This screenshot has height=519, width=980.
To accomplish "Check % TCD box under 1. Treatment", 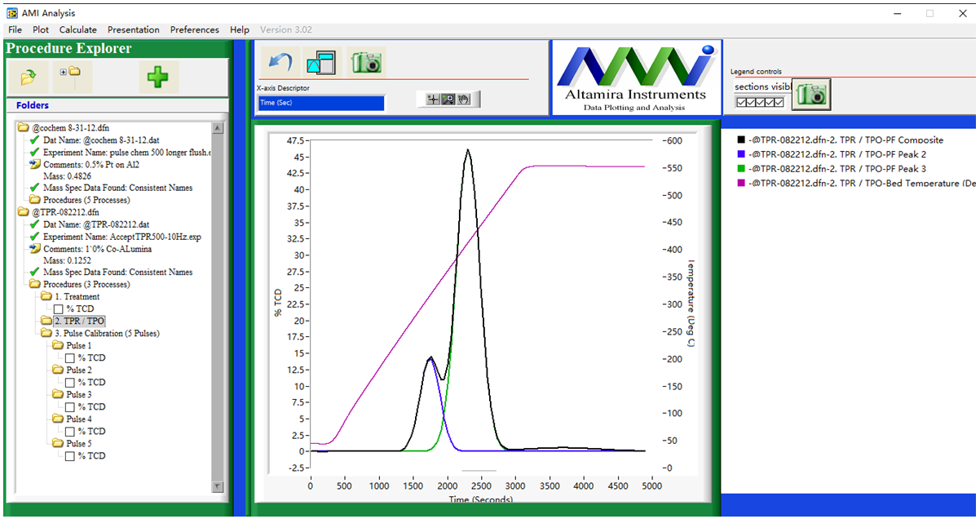I will click(x=59, y=309).
